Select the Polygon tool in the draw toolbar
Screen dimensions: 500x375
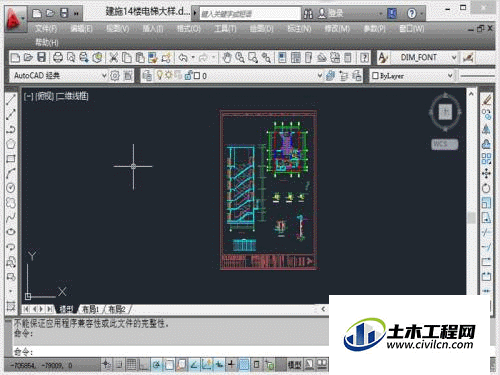click(11, 144)
